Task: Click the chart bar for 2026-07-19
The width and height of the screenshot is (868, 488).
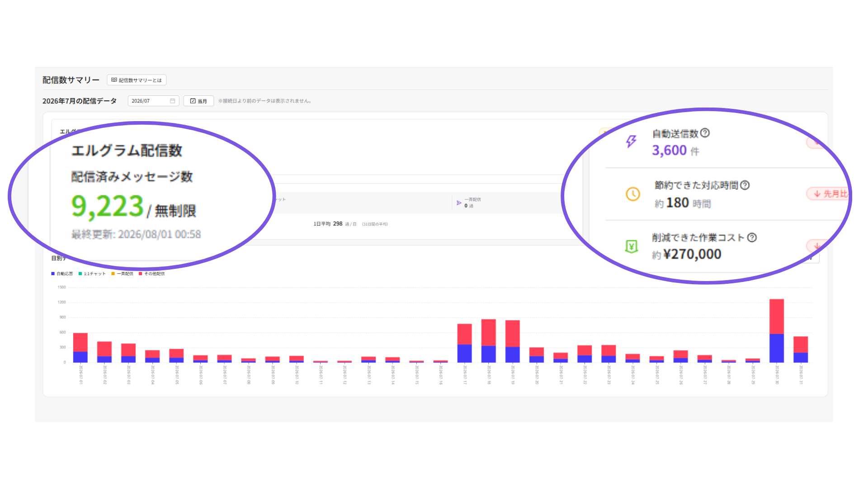Action: pyautogui.click(x=513, y=341)
